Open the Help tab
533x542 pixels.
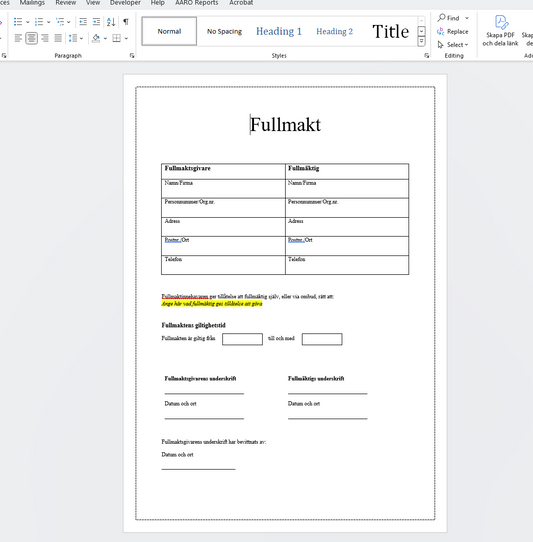[158, 3]
